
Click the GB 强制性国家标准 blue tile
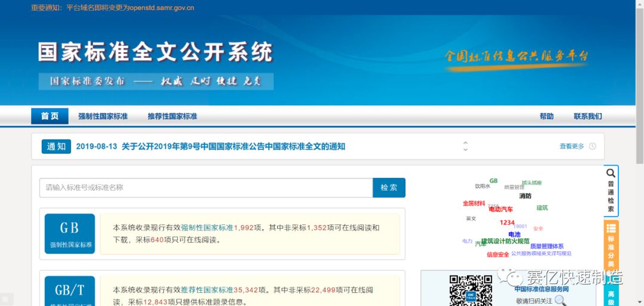(69, 234)
